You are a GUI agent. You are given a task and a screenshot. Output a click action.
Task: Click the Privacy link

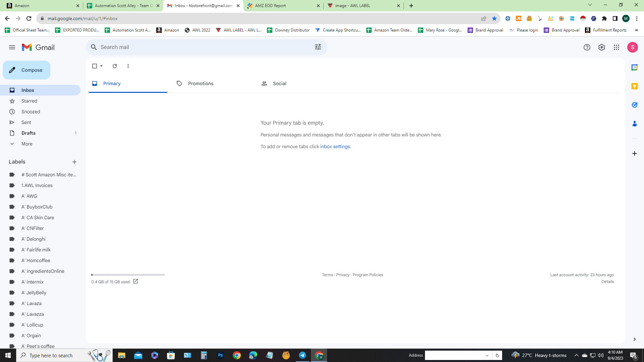coord(343,275)
